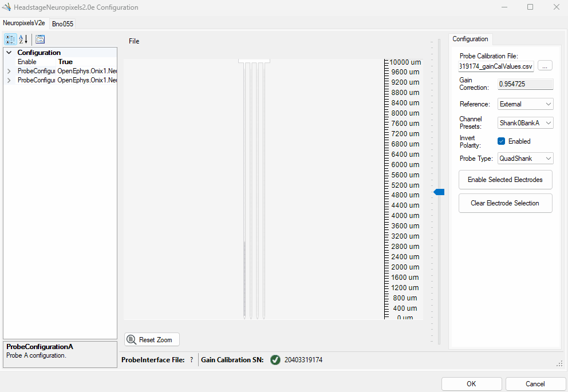Screen dimensions: 568x392
Task: Click the resize grip in status bar
Action: pos(559,363)
